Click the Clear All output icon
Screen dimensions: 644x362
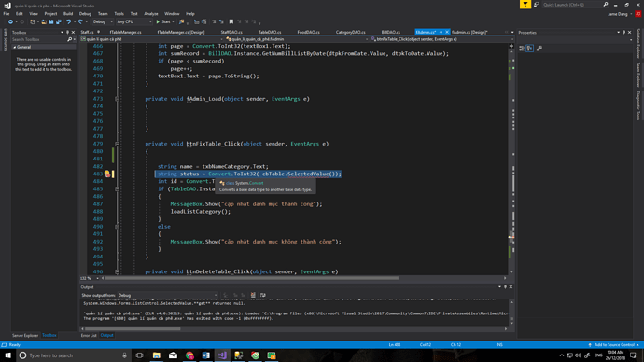coord(253,295)
